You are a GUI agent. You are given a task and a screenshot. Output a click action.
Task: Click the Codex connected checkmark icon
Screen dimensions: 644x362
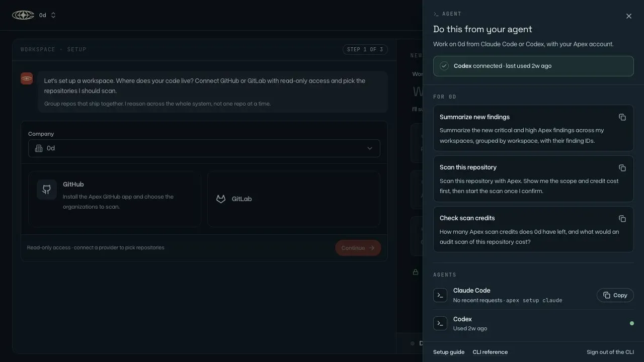[444, 66]
